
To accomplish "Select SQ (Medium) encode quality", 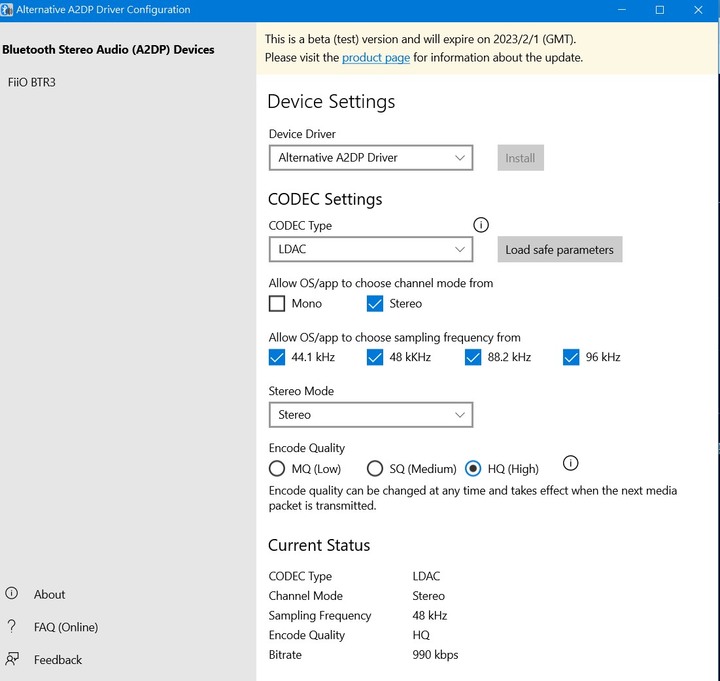I will [x=375, y=469].
